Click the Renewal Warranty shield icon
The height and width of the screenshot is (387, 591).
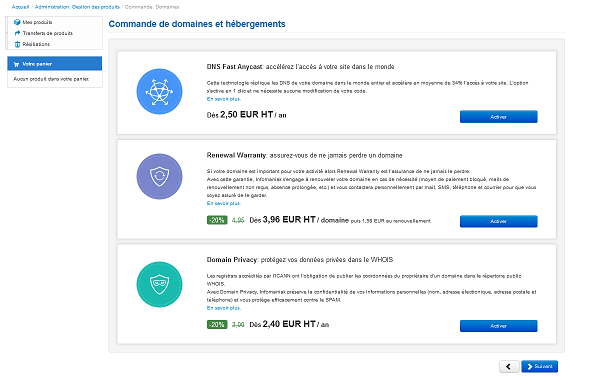[159, 176]
